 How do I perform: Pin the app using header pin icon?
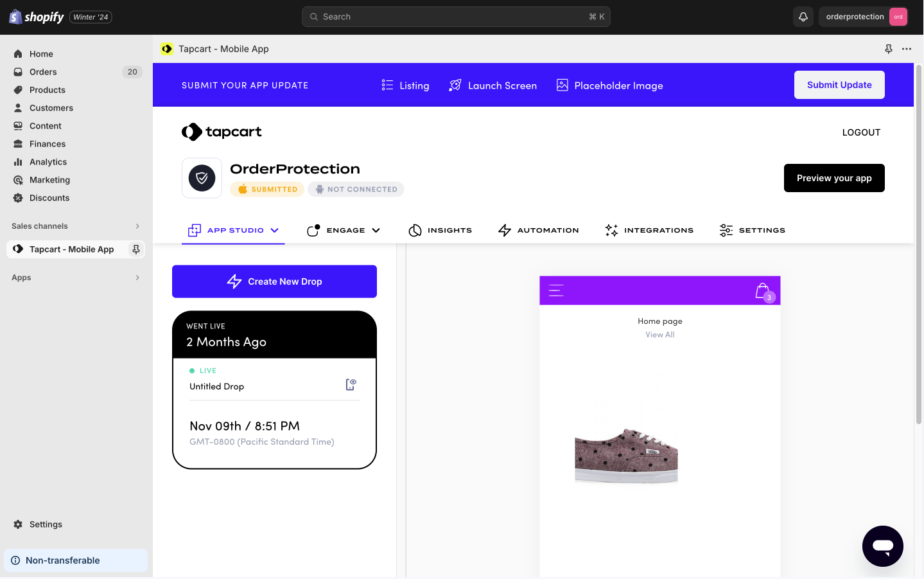coord(889,49)
